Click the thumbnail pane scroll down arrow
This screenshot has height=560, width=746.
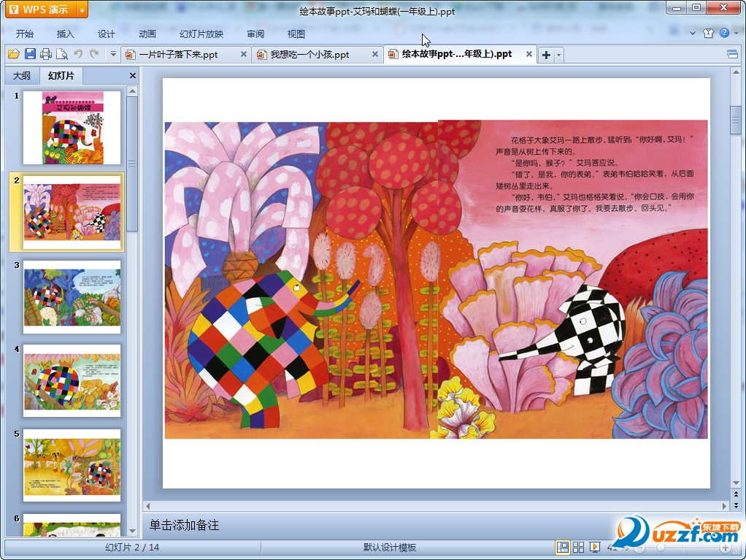pos(133,531)
